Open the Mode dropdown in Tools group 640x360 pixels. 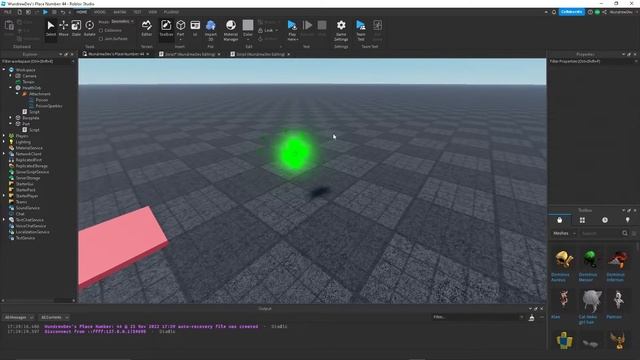(122, 21)
